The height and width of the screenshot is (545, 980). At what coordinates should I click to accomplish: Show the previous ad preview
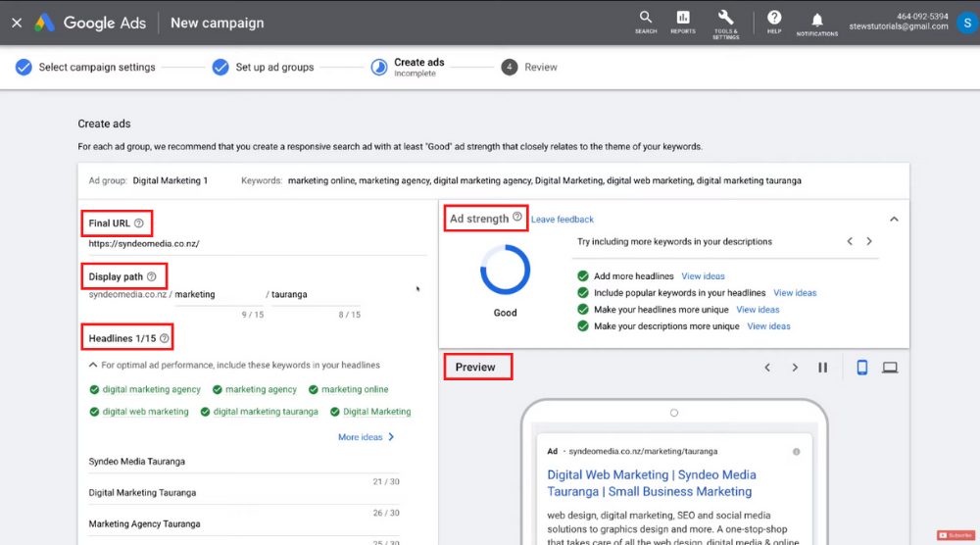pos(767,368)
